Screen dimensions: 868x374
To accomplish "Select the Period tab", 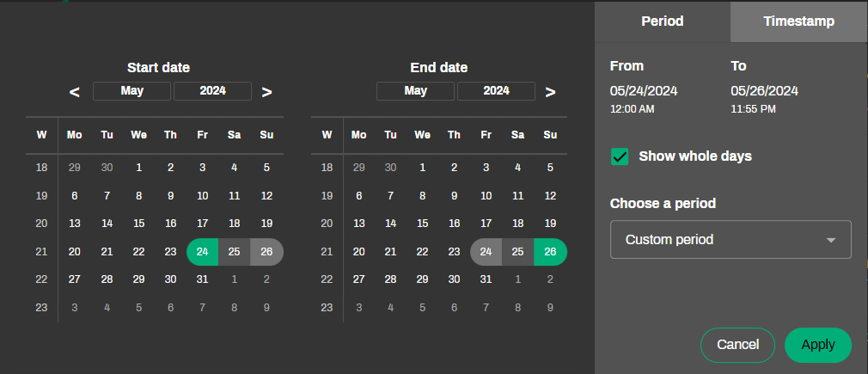I will [x=662, y=21].
